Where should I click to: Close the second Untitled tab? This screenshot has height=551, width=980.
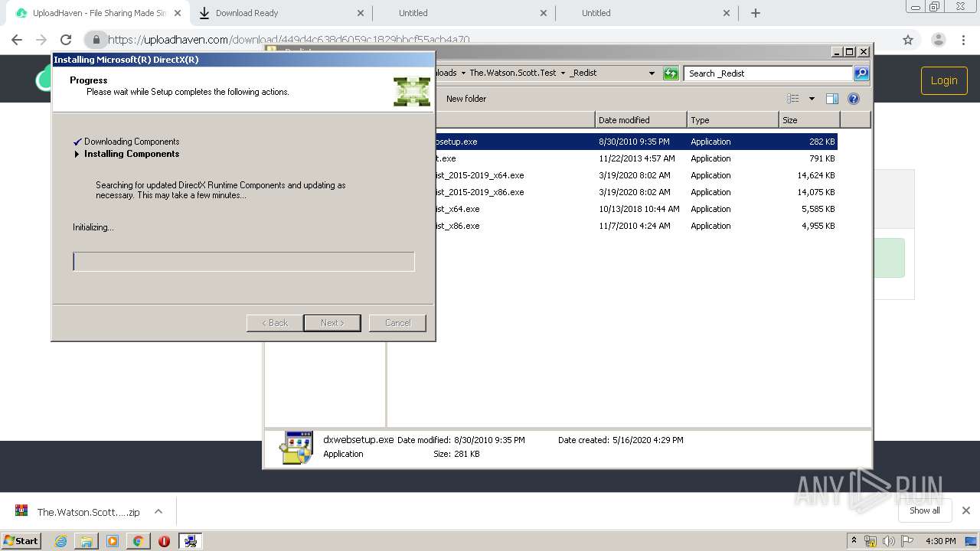click(x=727, y=13)
